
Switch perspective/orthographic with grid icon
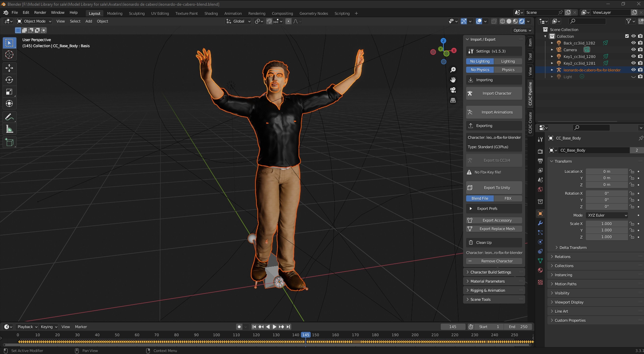click(453, 100)
